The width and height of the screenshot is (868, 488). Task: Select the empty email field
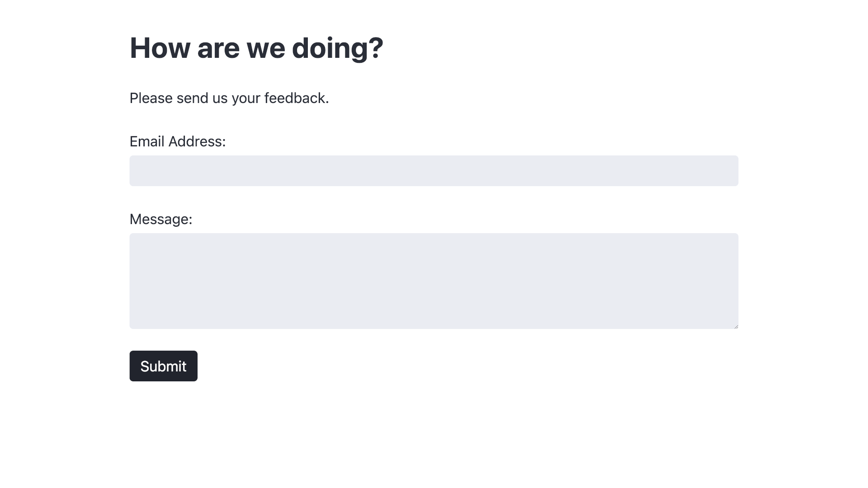click(316, 171)
